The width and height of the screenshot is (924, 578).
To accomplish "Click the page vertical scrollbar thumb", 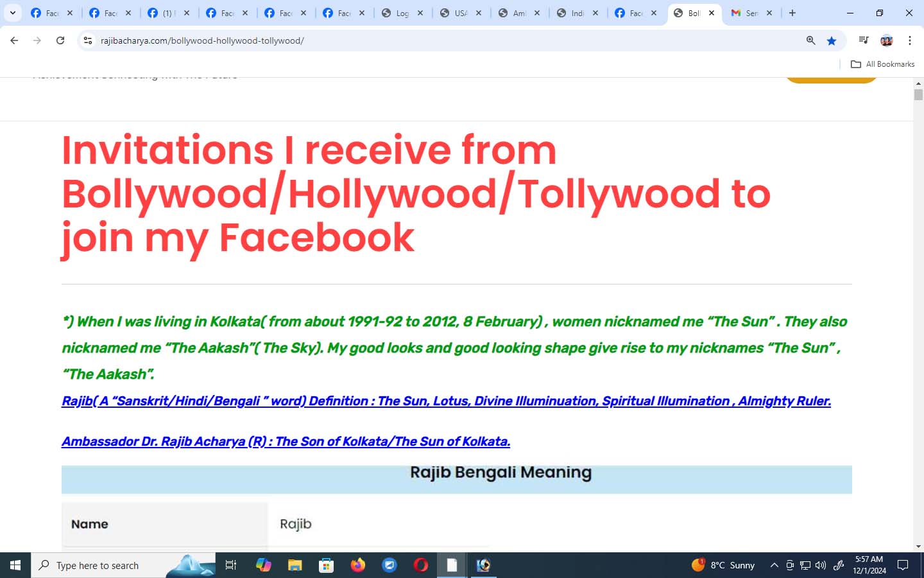I will pyautogui.click(x=918, y=94).
